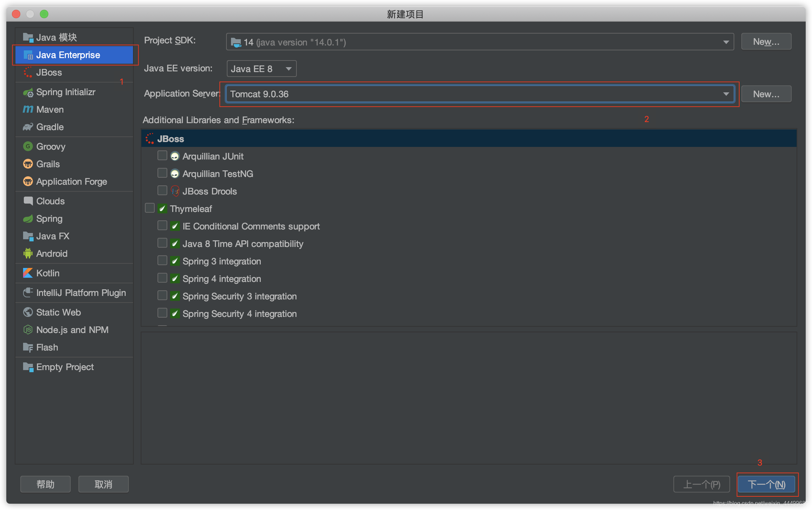The image size is (812, 510).
Task: Tick Spring Security 4 integration checkbox
Action: click(x=162, y=313)
